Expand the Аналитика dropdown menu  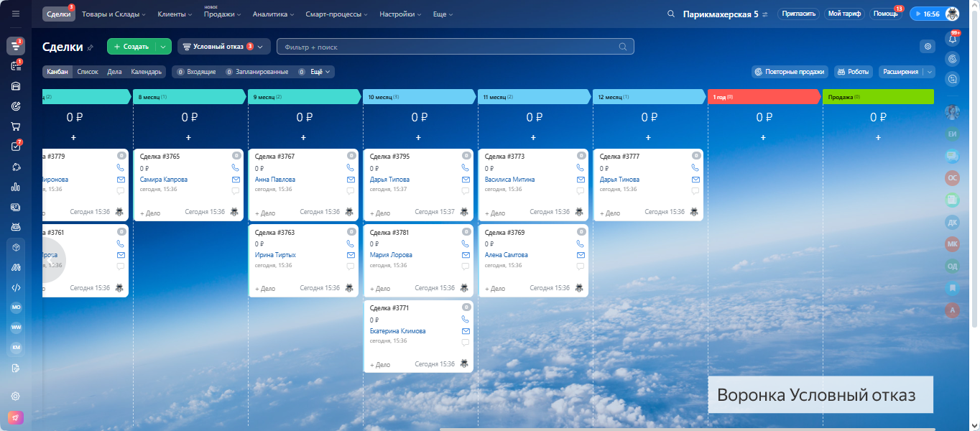click(x=273, y=14)
